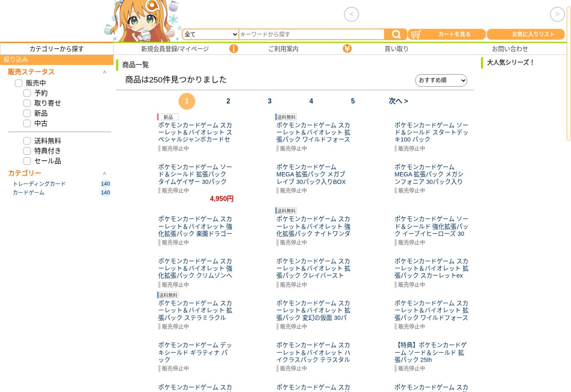Open スタートデッキ100 パック product

point(432,132)
